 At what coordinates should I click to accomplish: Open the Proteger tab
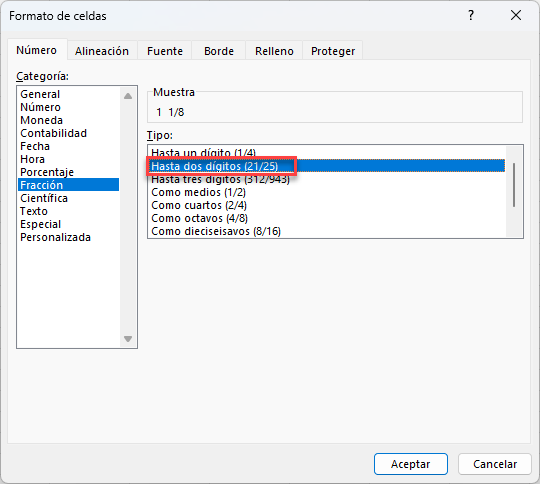point(333,51)
